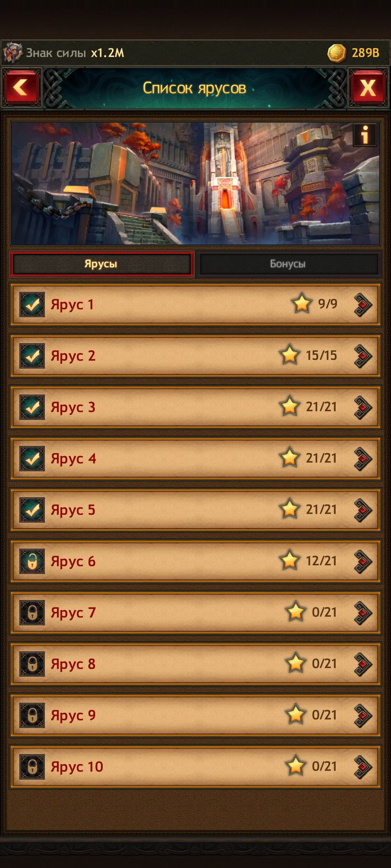Open Ярус 8 using its right chevron
The height and width of the screenshot is (868, 391).
[x=363, y=664]
